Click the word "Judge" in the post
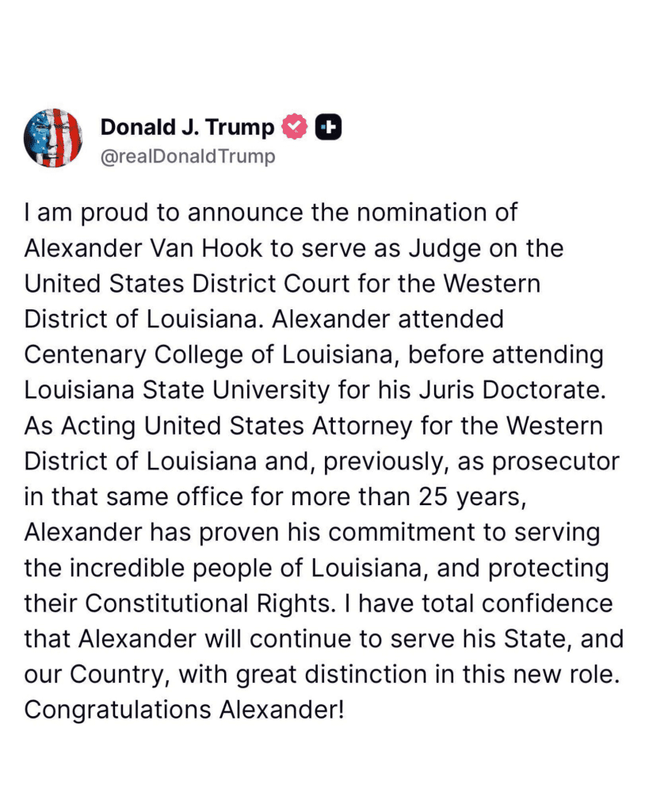 pos(451,248)
